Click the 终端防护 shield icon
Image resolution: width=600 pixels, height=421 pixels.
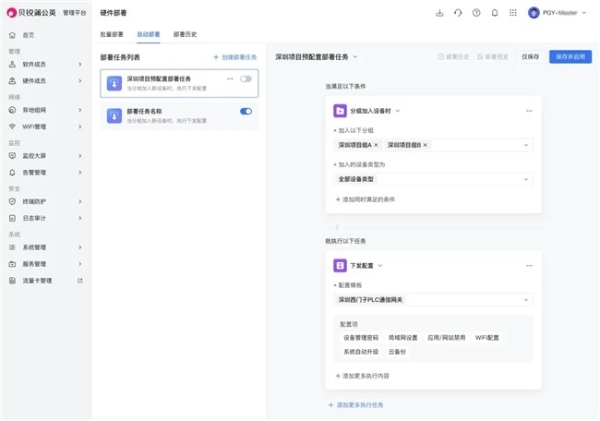coord(12,202)
